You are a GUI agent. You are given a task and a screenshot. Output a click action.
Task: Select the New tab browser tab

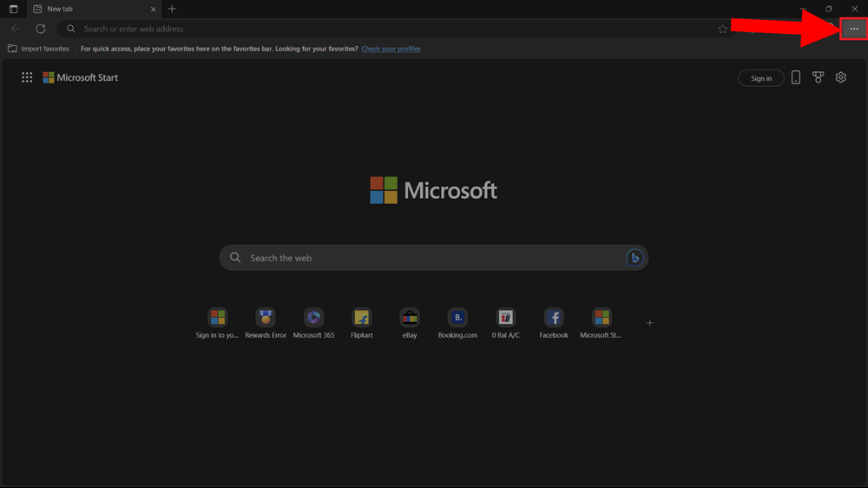coord(94,9)
